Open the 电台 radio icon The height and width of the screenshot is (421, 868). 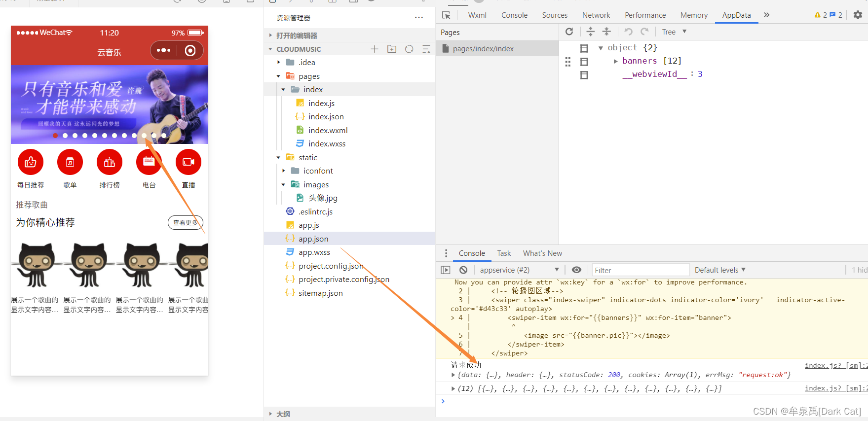[x=149, y=162]
